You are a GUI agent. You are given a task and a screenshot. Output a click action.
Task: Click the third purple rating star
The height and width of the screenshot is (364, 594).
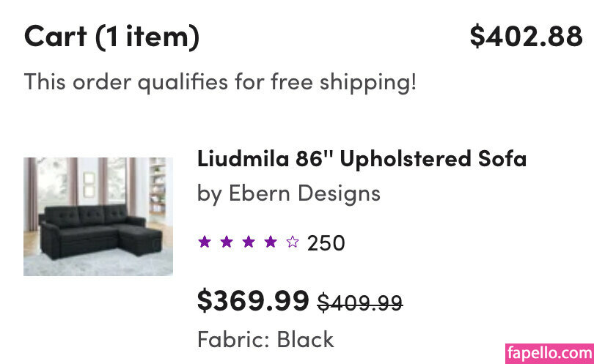click(x=249, y=242)
